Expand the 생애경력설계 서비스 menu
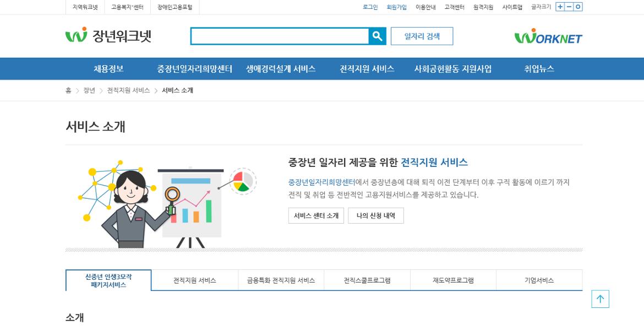 (x=281, y=69)
